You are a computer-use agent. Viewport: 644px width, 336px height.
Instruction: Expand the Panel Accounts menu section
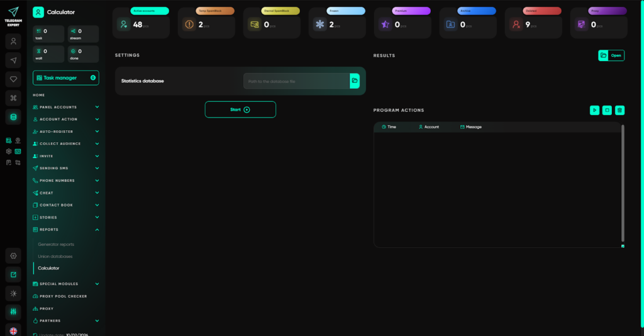click(x=66, y=107)
